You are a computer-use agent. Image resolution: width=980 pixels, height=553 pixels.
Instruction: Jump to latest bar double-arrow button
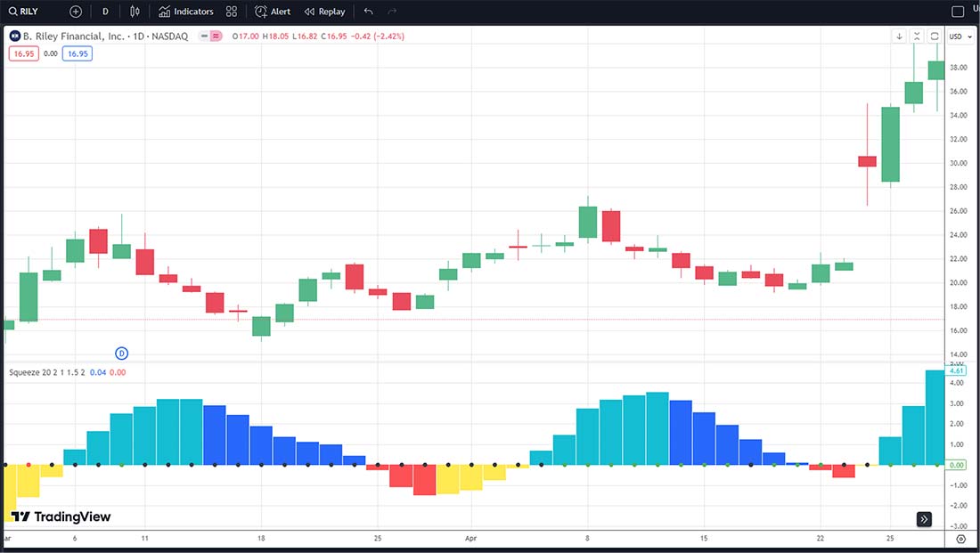(924, 518)
